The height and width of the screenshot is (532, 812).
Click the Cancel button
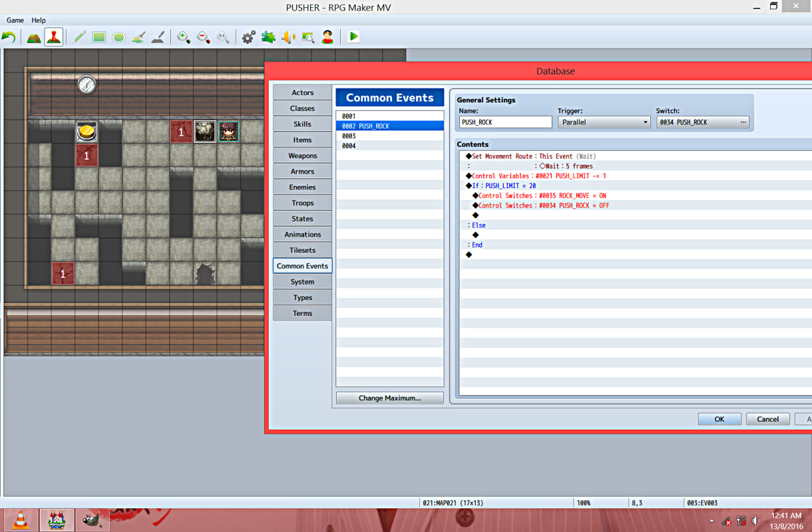pos(767,419)
